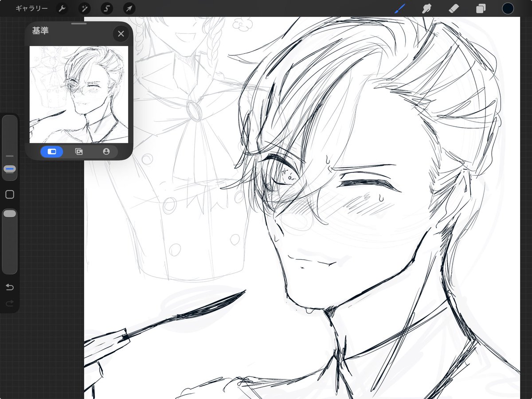Open the Layers panel

(481, 8)
